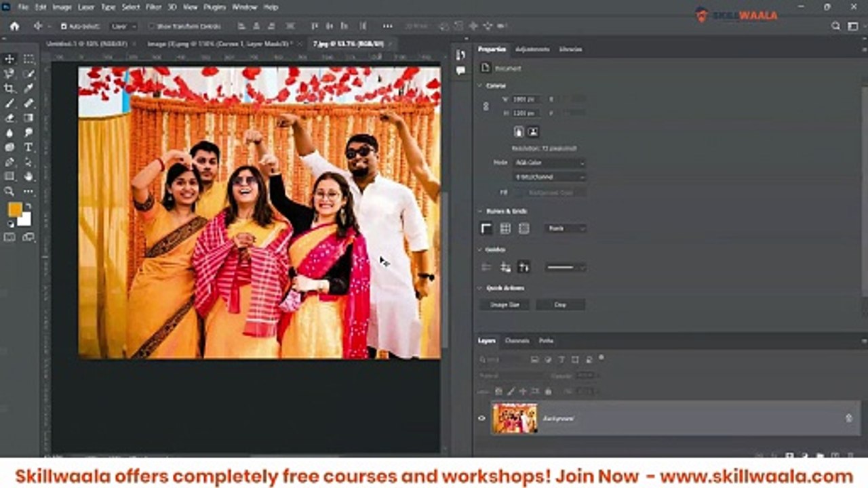Select the Move tool
The height and width of the screenshot is (488, 868).
[9, 59]
